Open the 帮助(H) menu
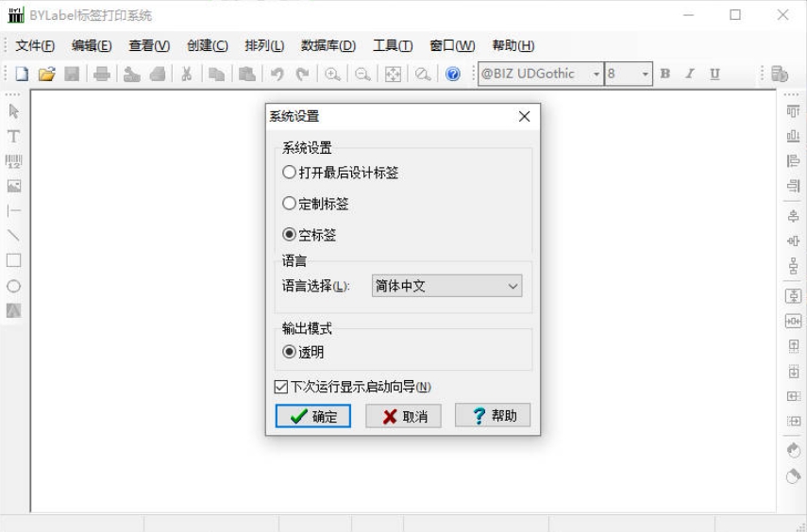This screenshot has width=807, height=532. (x=513, y=46)
